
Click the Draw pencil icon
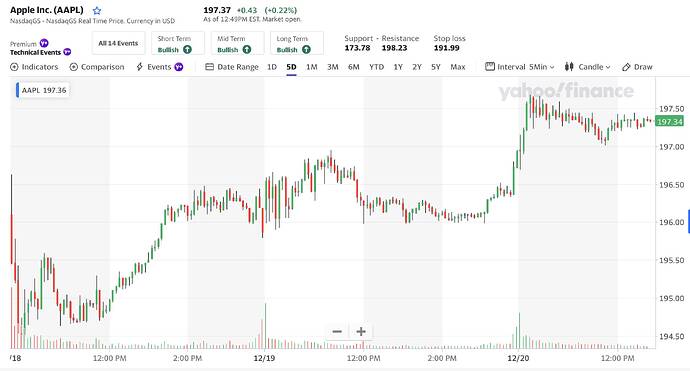click(626, 67)
